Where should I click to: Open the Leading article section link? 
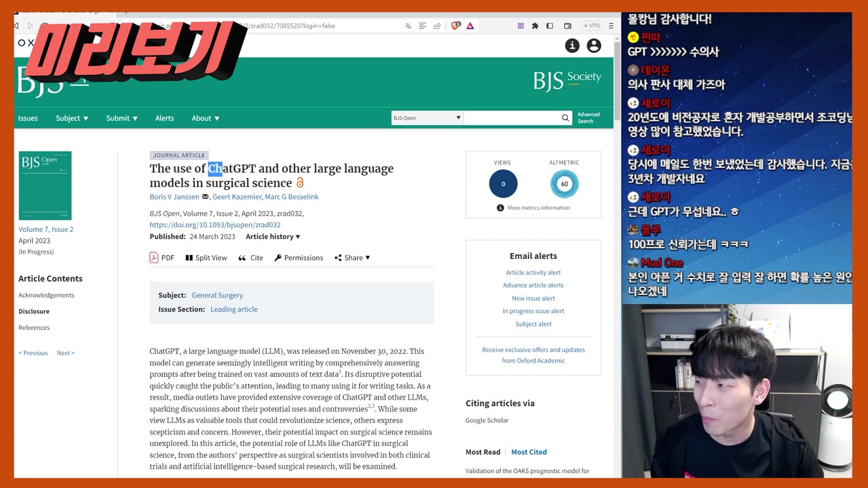tap(234, 309)
